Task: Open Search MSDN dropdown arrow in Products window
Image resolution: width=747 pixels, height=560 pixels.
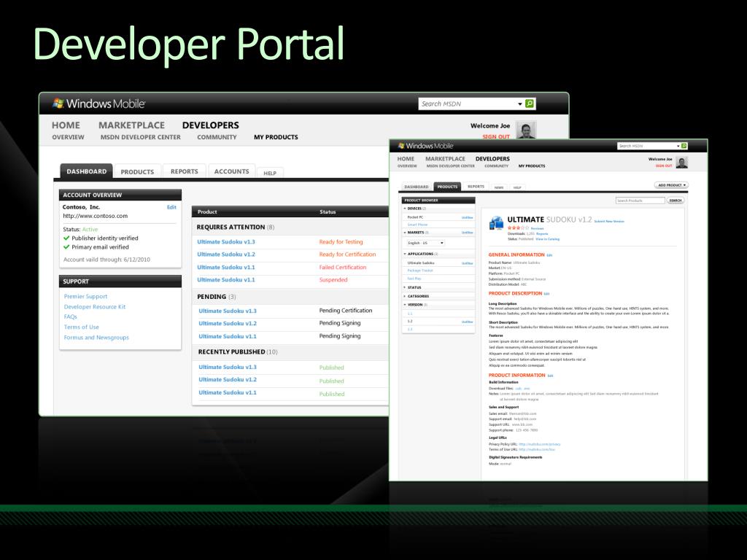Action: 678,146
